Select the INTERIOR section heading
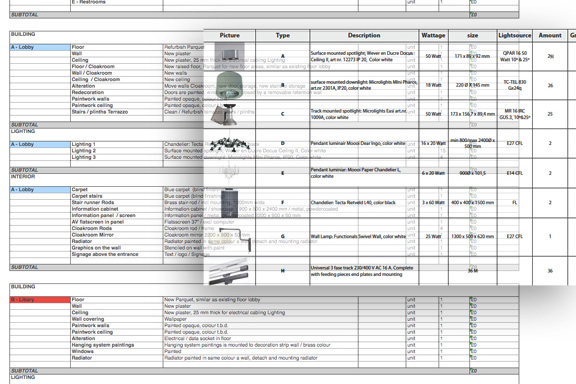 [x=23, y=176]
